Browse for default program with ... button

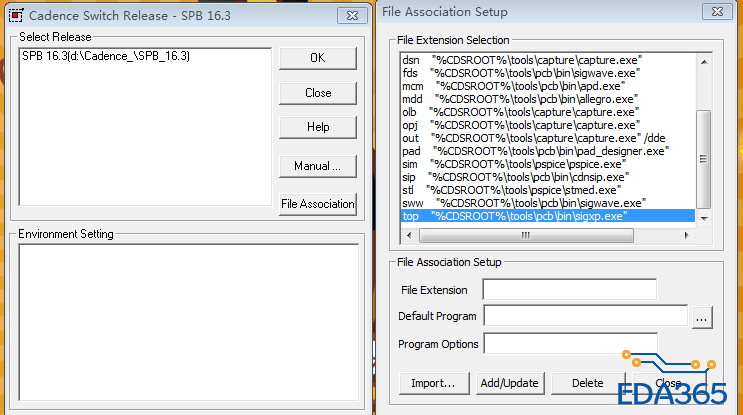tap(702, 317)
